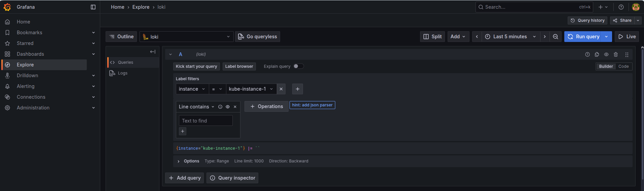Click Kick start your query

point(196,66)
